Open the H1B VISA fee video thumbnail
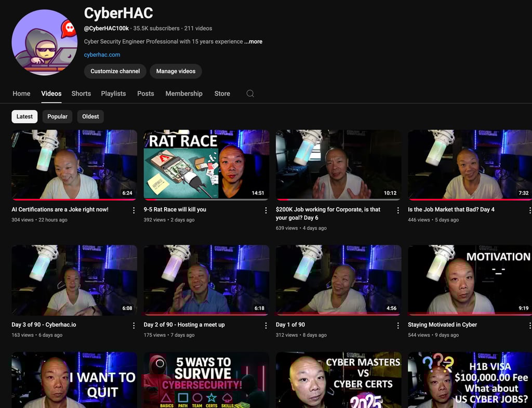This screenshot has width=532, height=408. point(470,380)
